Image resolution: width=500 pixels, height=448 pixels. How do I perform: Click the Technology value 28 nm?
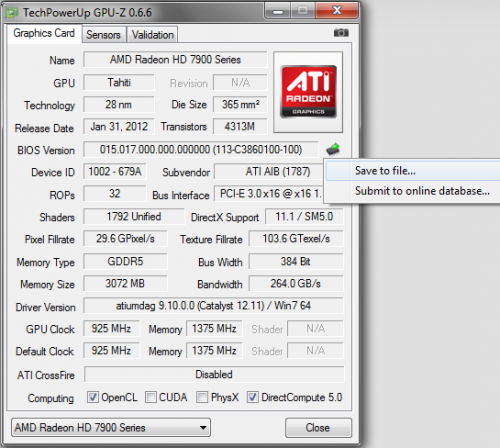pyautogui.click(x=119, y=105)
